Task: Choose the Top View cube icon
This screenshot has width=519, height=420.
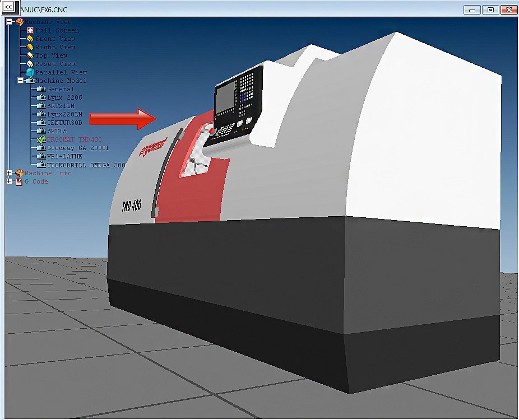Action: [30, 55]
